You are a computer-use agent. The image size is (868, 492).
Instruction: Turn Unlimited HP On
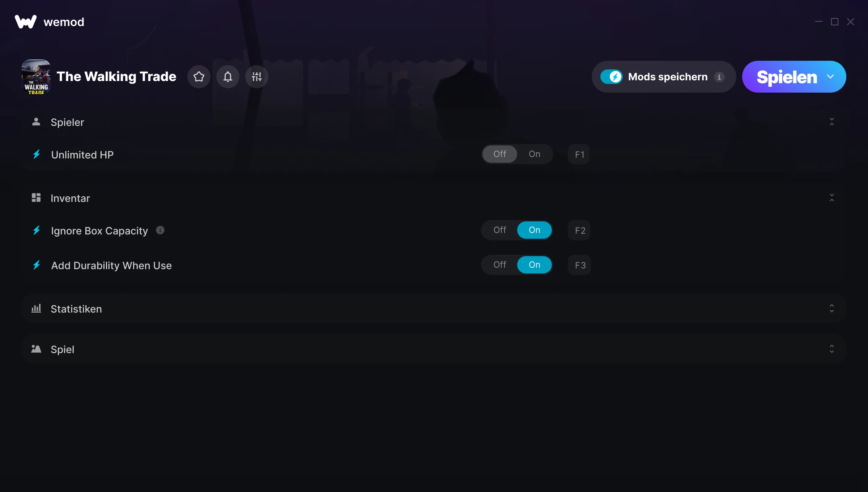click(535, 154)
